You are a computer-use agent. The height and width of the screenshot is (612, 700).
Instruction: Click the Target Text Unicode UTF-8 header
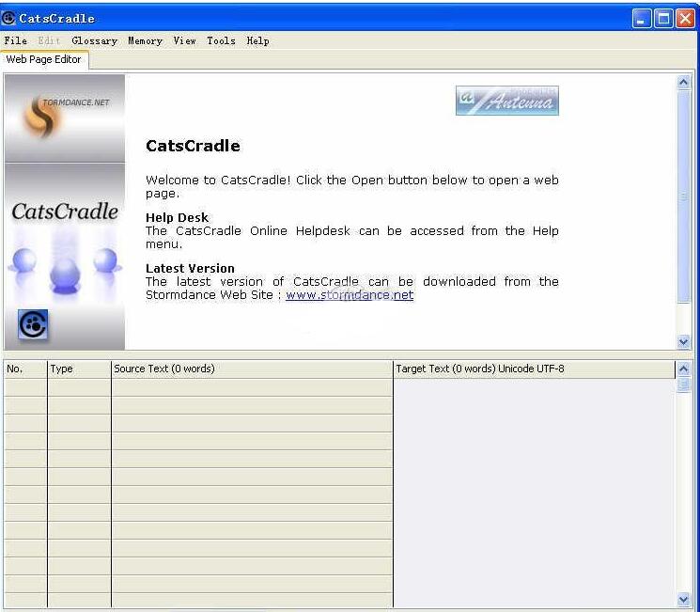(x=535, y=369)
